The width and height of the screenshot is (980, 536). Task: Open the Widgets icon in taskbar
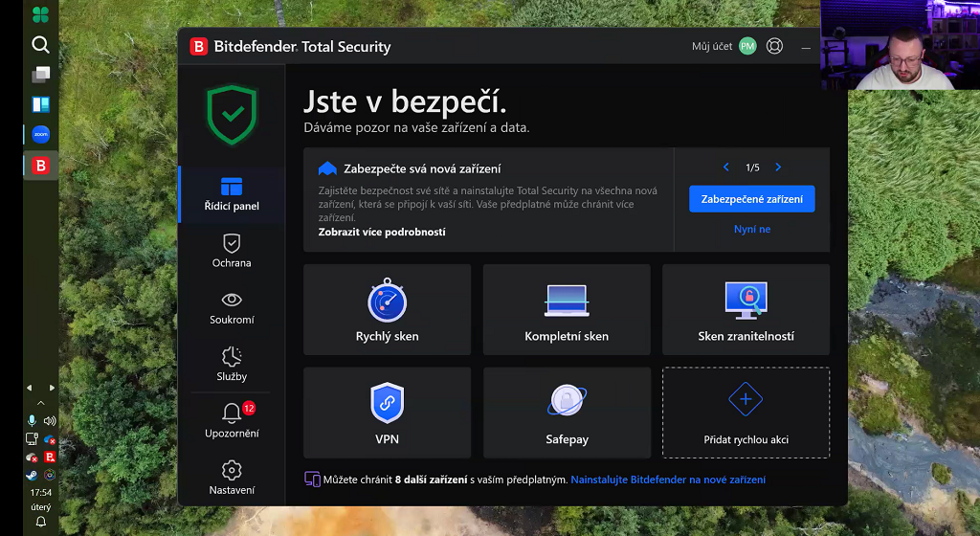click(40, 104)
